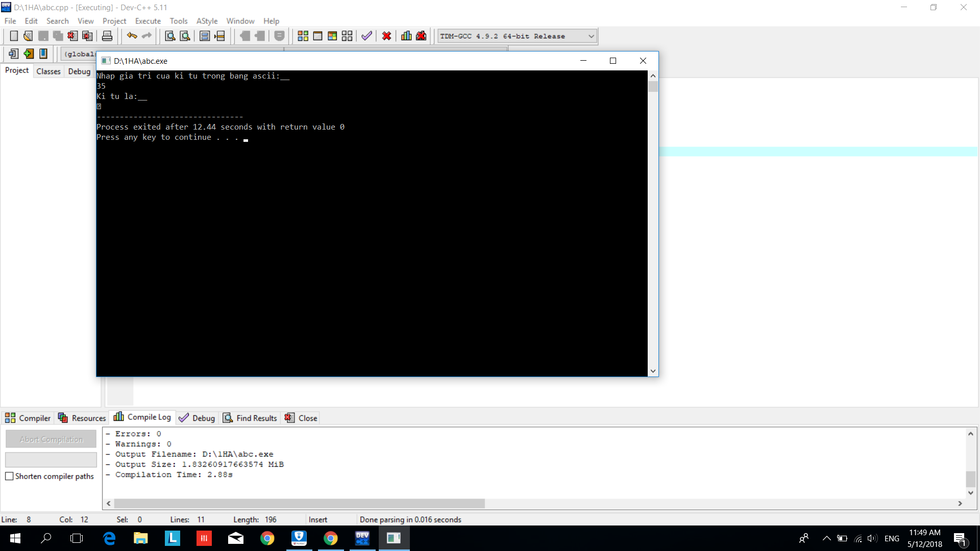The width and height of the screenshot is (980, 551).
Task: Click the Rebuild All icon
Action: 347,36
